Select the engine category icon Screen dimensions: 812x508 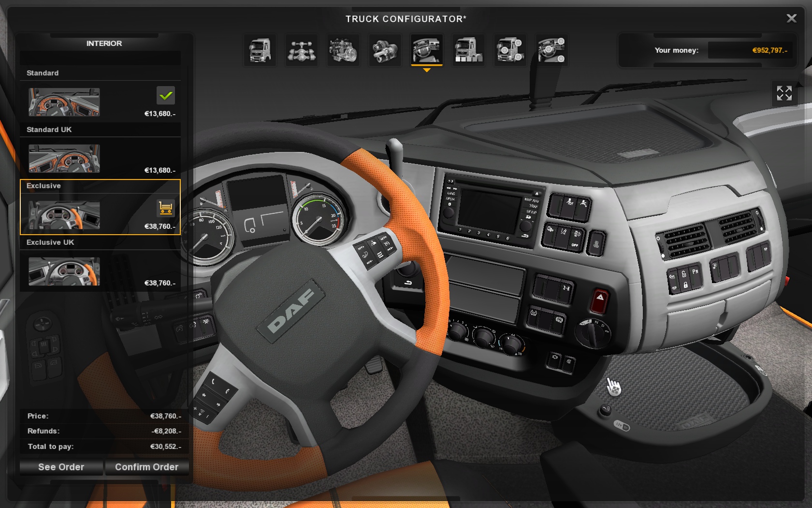click(343, 50)
